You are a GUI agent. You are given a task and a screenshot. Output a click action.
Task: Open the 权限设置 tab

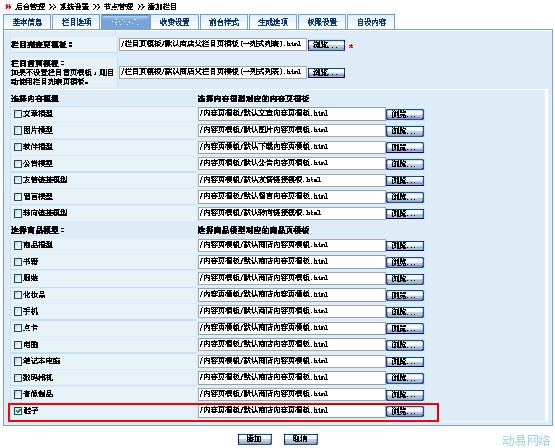pos(322,22)
